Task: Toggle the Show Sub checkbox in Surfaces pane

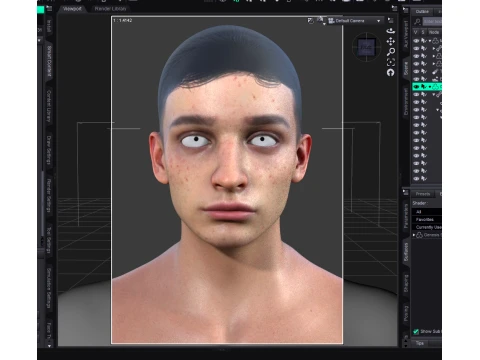Action: coord(416,331)
